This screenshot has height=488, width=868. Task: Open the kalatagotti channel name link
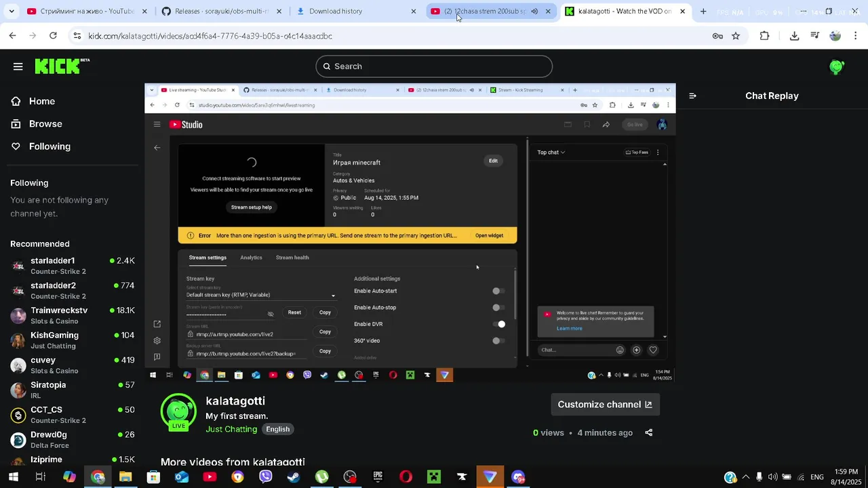(235, 401)
